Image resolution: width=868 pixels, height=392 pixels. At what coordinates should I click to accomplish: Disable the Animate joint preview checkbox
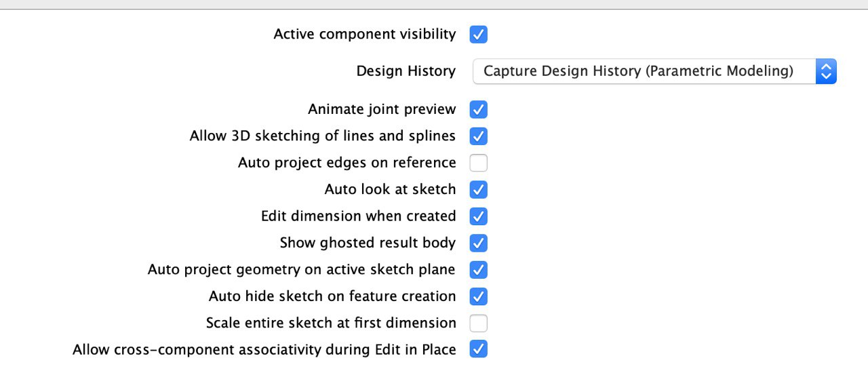click(x=478, y=109)
